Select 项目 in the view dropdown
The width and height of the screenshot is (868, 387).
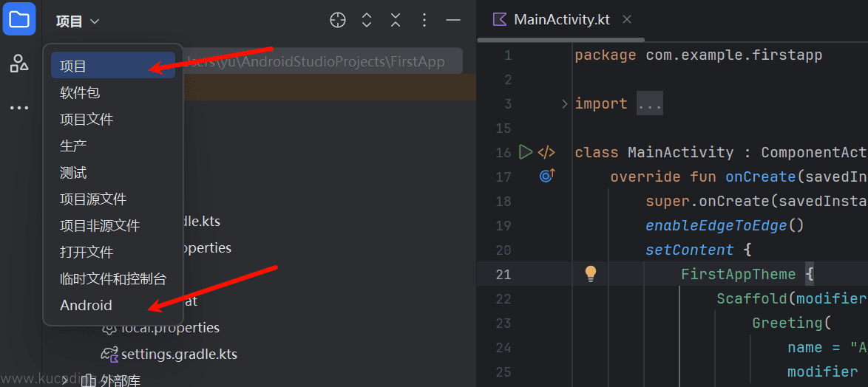pos(113,66)
